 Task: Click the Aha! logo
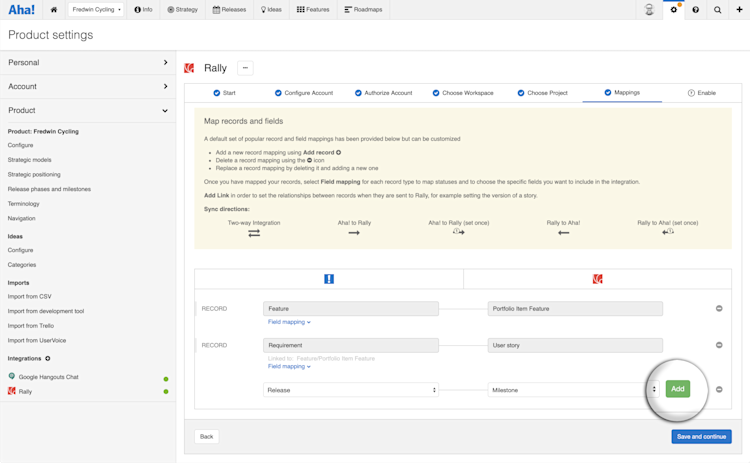coord(22,10)
